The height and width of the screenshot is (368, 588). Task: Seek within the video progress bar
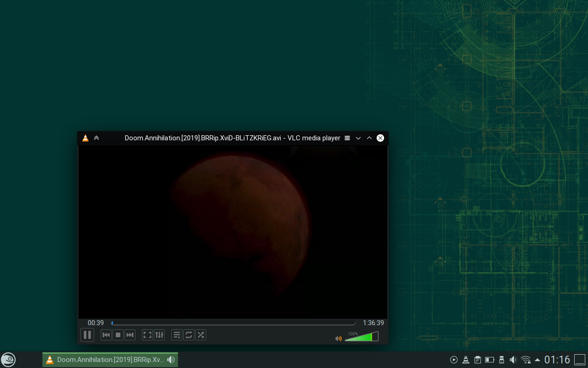pyautogui.click(x=233, y=323)
